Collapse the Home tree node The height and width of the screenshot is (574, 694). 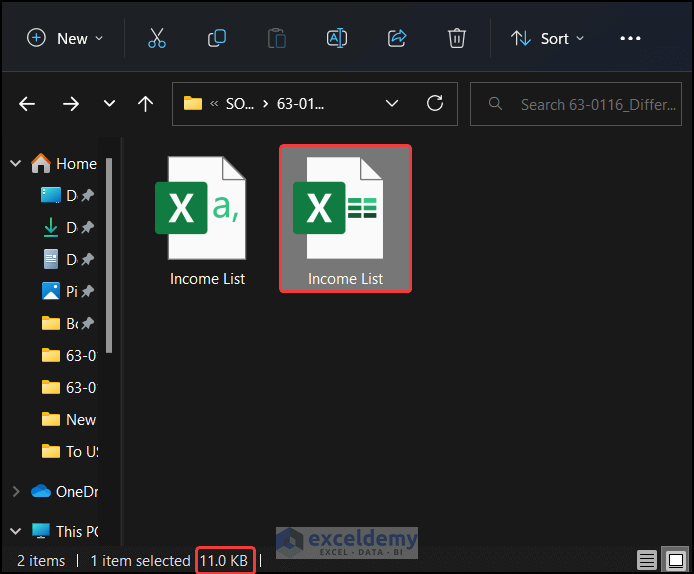[x=15, y=163]
